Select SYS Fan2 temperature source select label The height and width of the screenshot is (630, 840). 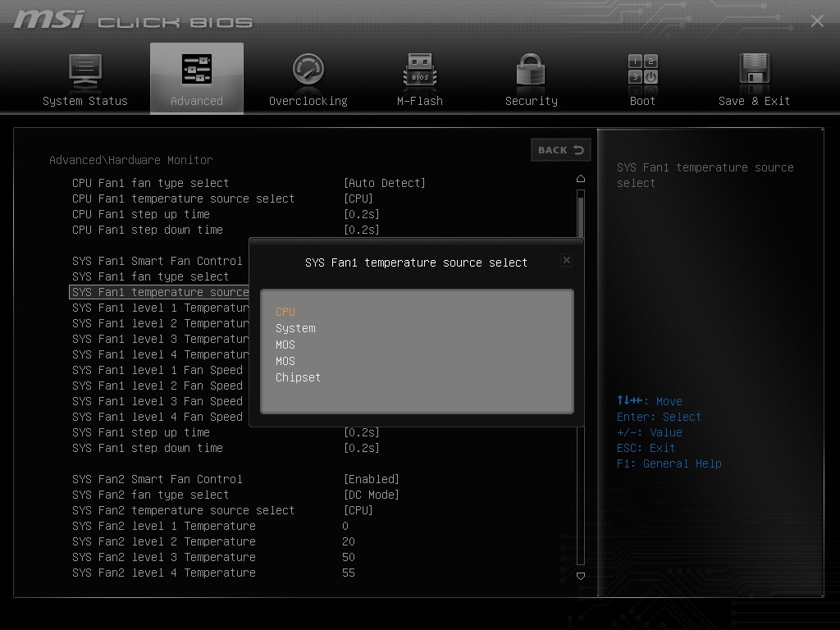pos(183,510)
